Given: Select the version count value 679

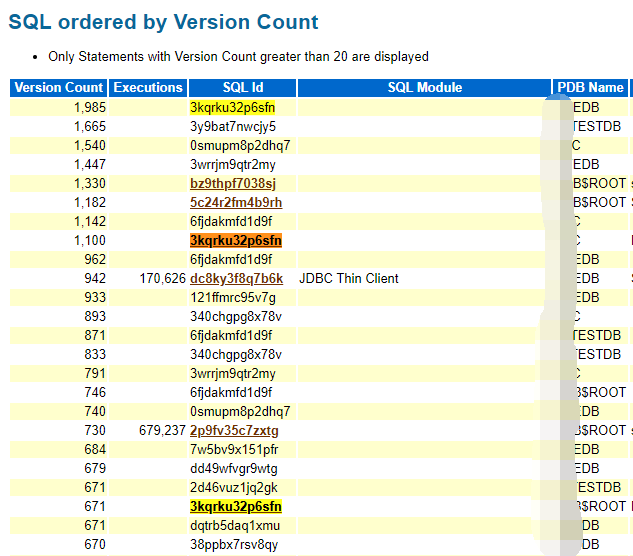Looking at the screenshot, I should (x=95, y=468).
